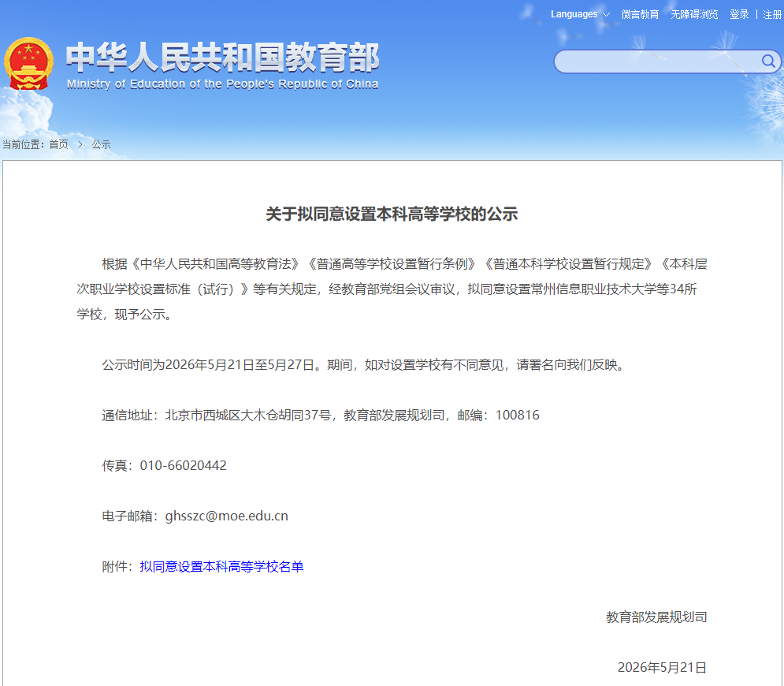Open 微言教育 link in top bar
Viewport: 784px width, 686px height.
[x=640, y=14]
